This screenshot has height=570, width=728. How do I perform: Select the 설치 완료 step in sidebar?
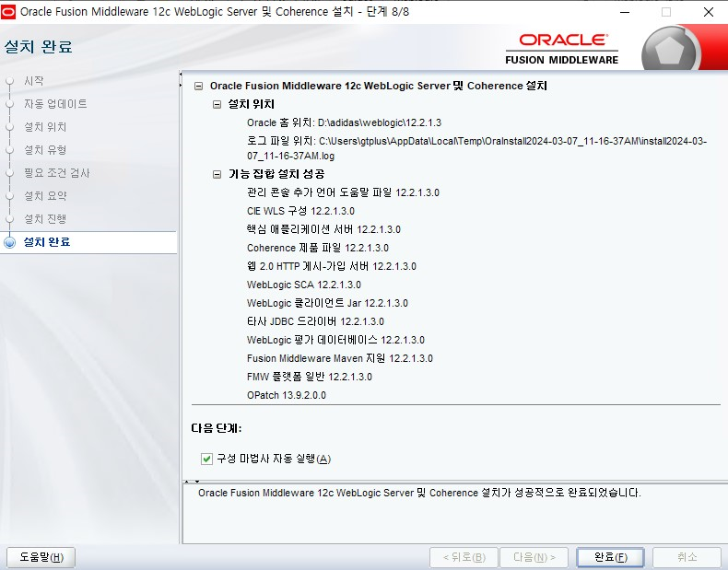tap(46, 242)
